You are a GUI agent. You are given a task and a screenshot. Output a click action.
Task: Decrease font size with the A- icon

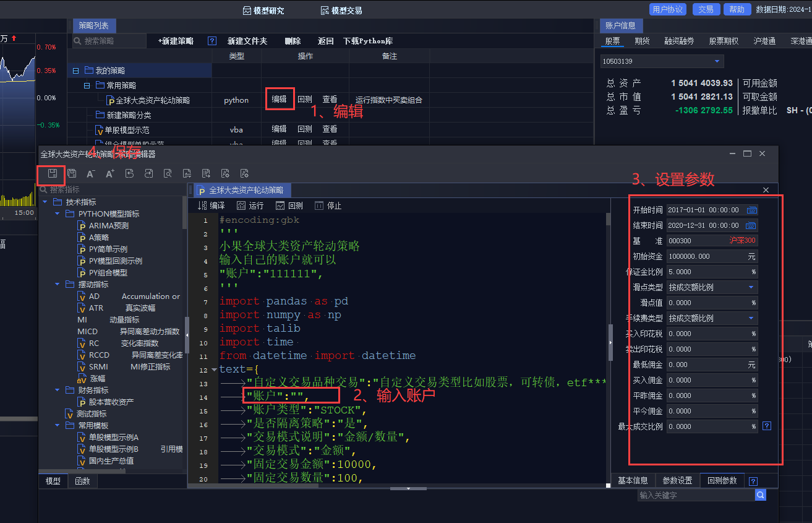tap(91, 174)
